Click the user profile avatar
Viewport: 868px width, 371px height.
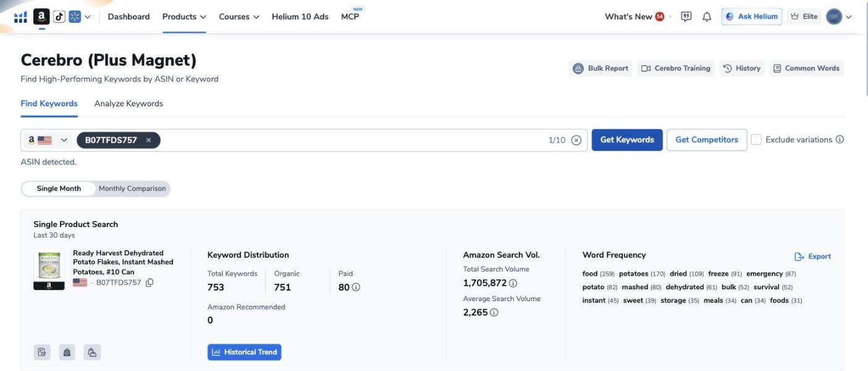tap(834, 17)
